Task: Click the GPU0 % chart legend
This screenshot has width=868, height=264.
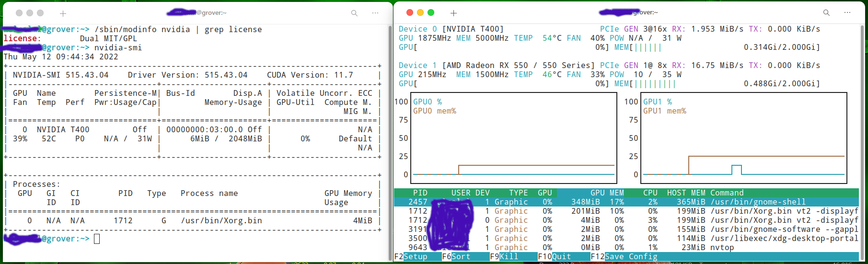Action: pos(428,102)
